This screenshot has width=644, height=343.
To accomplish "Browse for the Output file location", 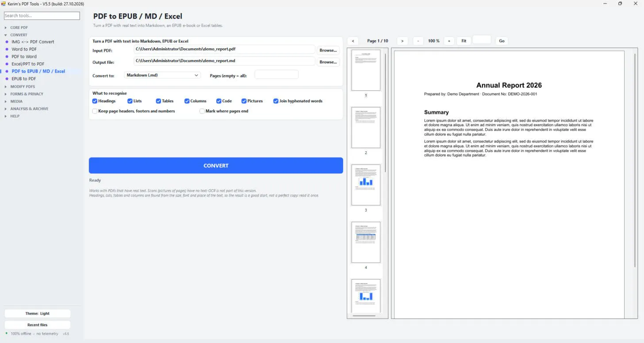I will [328, 62].
